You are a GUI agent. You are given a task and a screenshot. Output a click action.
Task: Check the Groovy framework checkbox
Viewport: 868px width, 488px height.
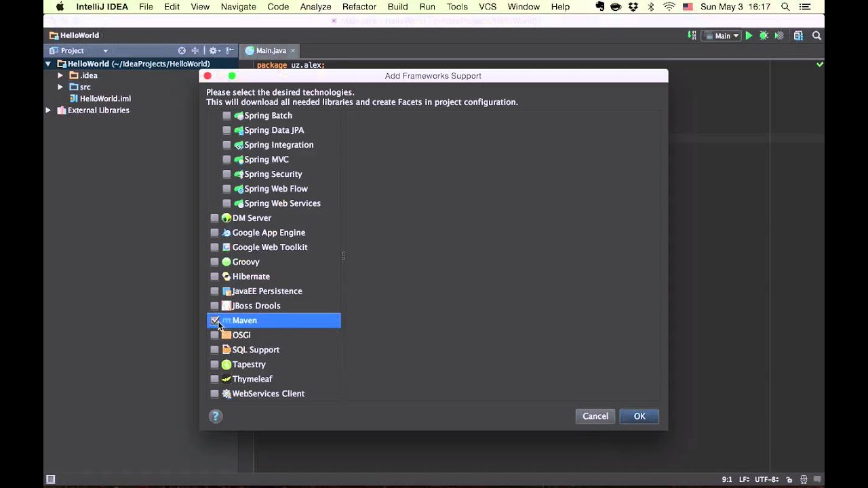[214, 262]
